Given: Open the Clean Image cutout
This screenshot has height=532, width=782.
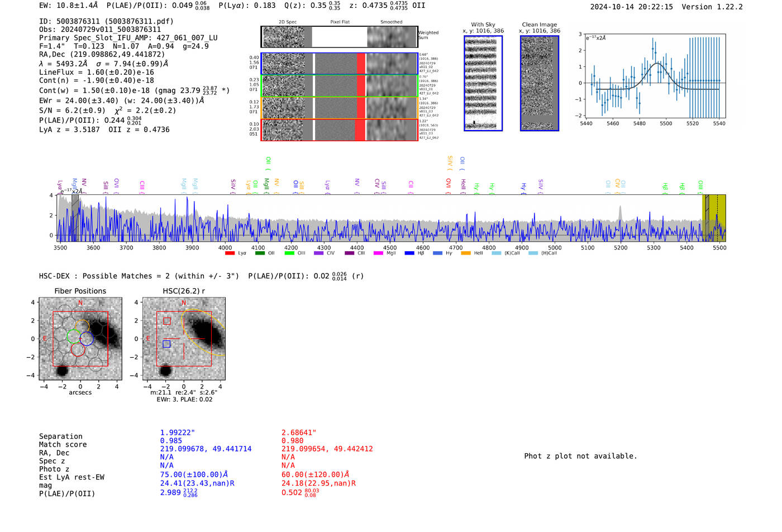Looking at the screenshot, I should 540,83.
